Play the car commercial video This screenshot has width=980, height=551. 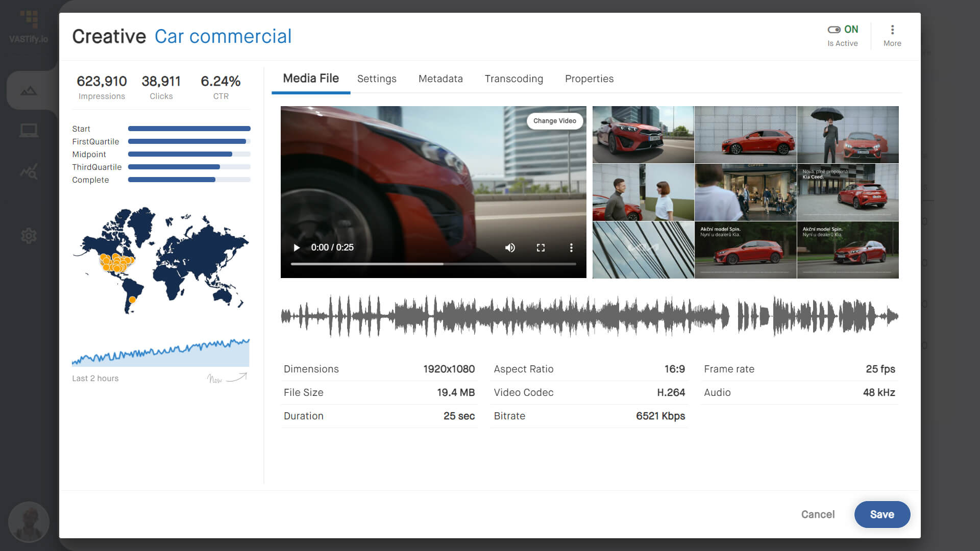(297, 247)
